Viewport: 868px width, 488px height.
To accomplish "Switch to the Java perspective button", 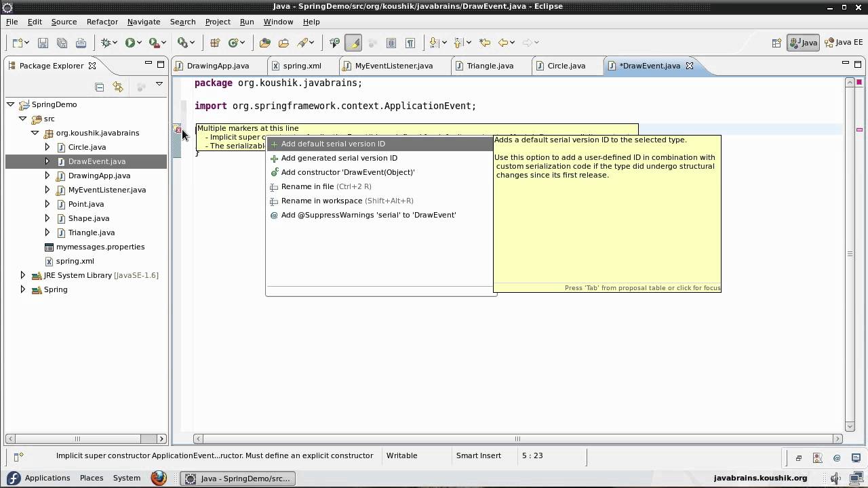I will pyautogui.click(x=804, y=43).
